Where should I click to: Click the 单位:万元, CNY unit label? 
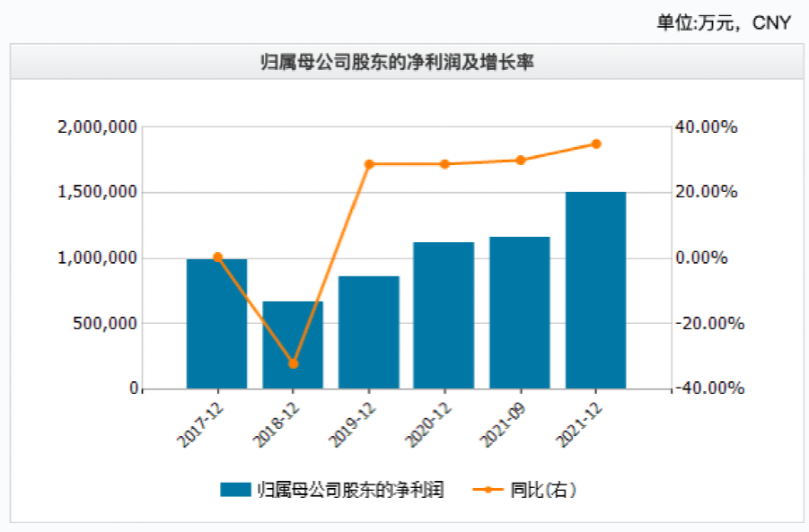(724, 22)
